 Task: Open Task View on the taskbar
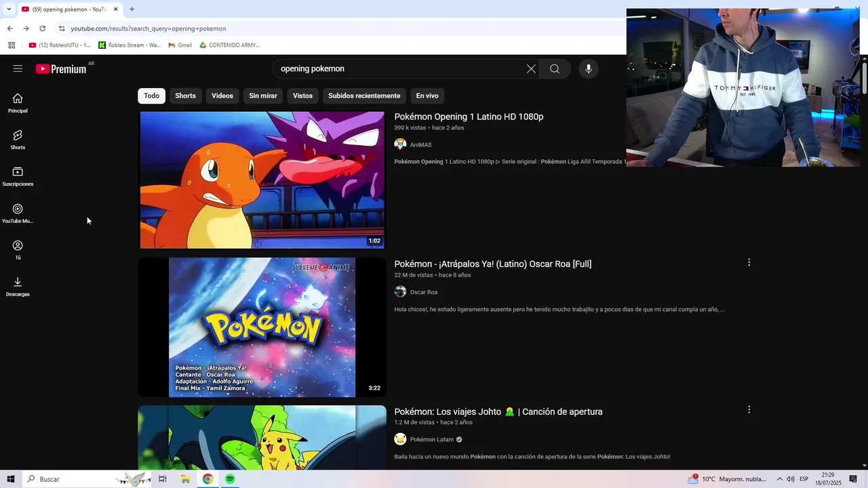pyautogui.click(x=163, y=479)
